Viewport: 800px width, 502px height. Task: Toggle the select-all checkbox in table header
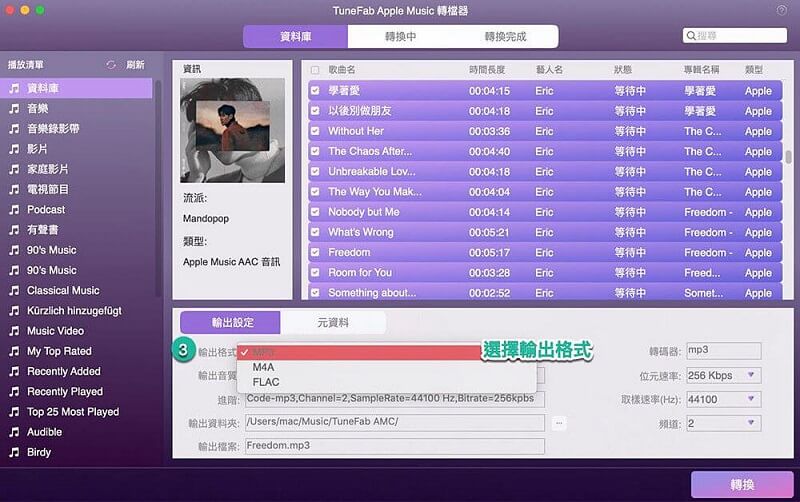click(x=315, y=70)
